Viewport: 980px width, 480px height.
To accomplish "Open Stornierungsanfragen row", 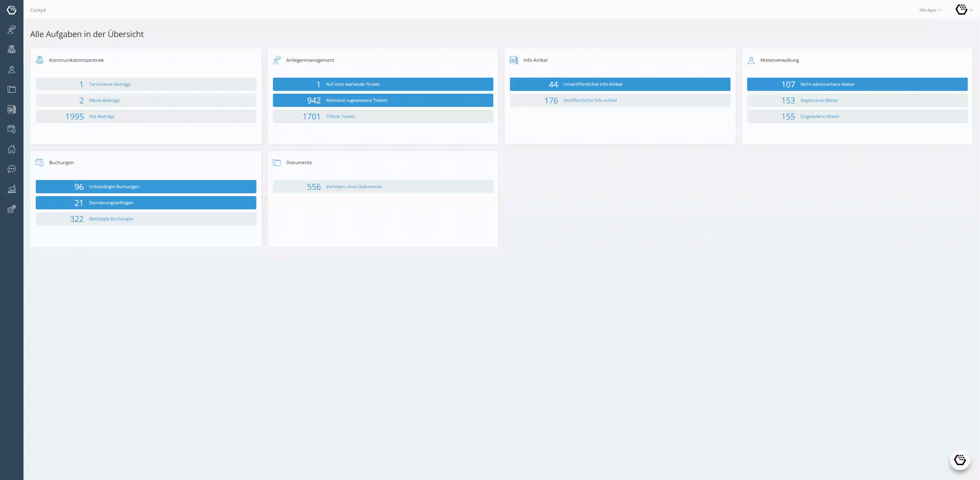I will tap(146, 202).
